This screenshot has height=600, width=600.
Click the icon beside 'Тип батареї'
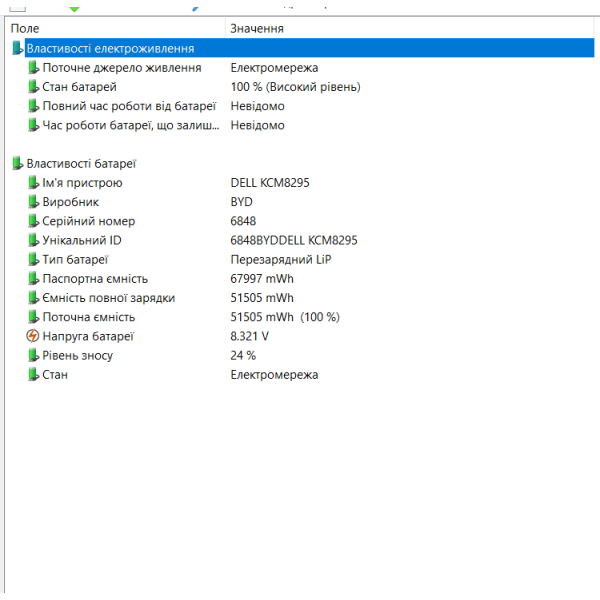point(33,259)
